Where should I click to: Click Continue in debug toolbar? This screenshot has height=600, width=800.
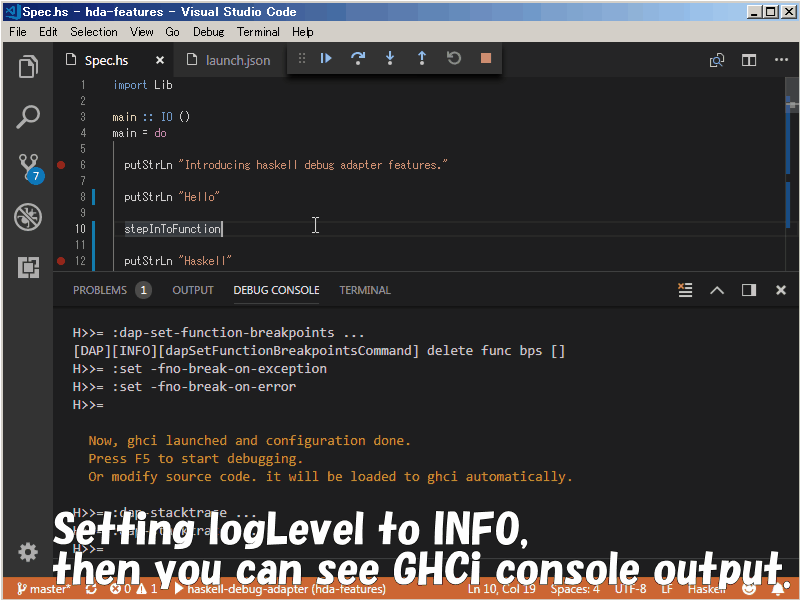click(326, 59)
